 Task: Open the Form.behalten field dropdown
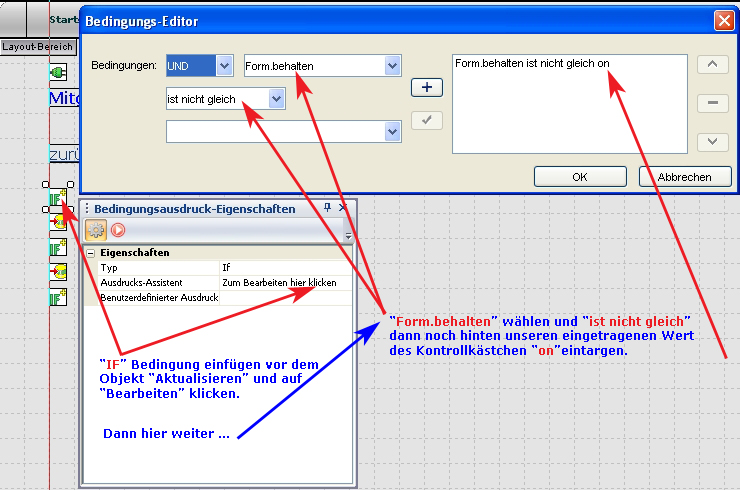[x=391, y=66]
